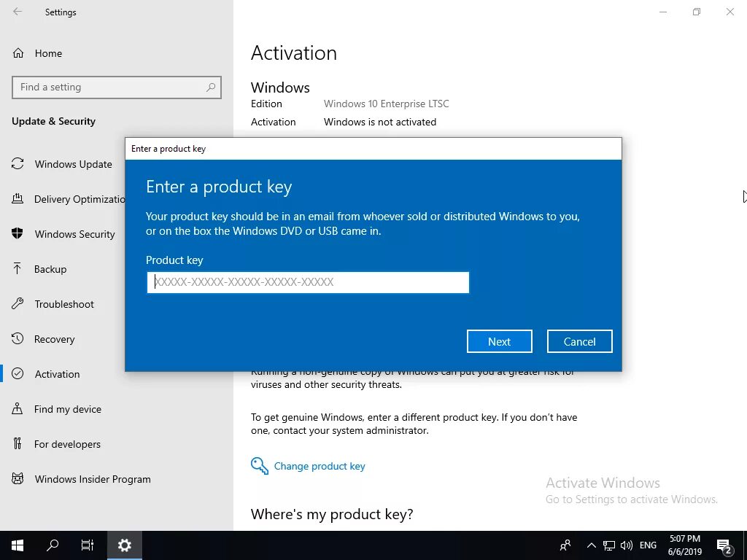Click the Windows Update refresh-arrows icon
The width and height of the screenshot is (747, 560).
[x=18, y=164]
